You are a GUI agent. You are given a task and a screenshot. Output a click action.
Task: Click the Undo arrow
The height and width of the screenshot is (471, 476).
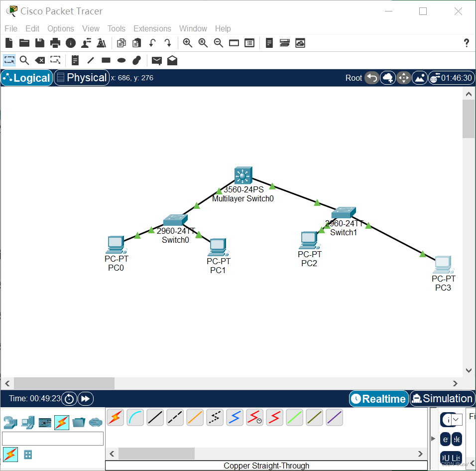point(152,43)
